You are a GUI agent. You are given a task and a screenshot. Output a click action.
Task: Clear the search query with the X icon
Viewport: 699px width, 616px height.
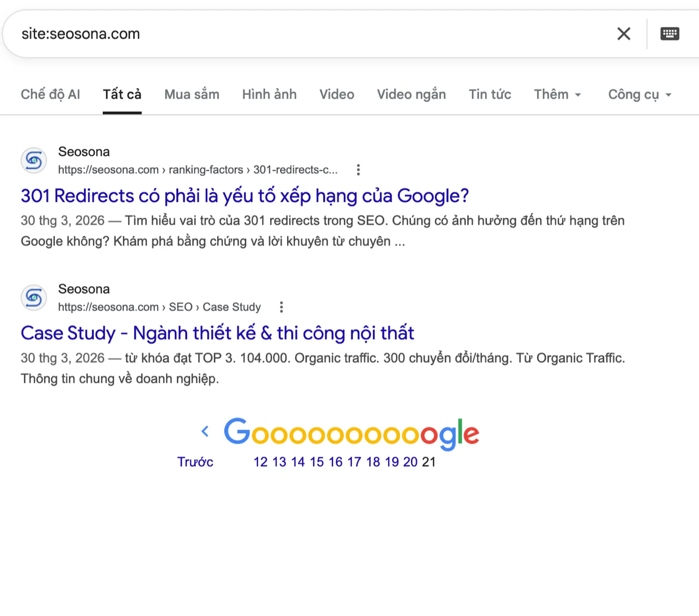coord(624,34)
